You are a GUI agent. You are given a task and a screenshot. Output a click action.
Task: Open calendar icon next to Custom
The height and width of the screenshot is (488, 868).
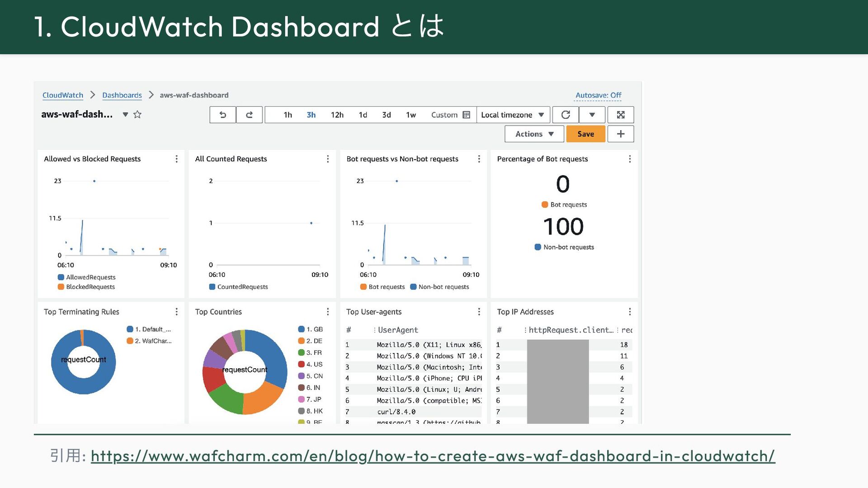[467, 115]
